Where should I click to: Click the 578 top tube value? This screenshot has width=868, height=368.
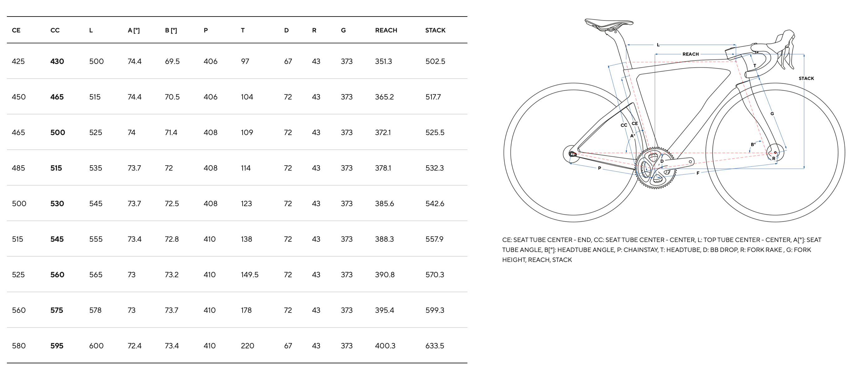pos(95,310)
